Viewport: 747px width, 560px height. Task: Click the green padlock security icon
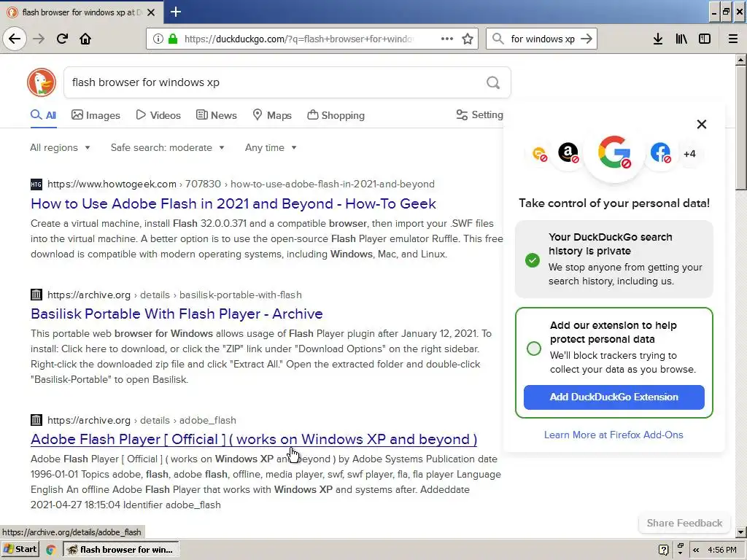pyautogui.click(x=172, y=39)
